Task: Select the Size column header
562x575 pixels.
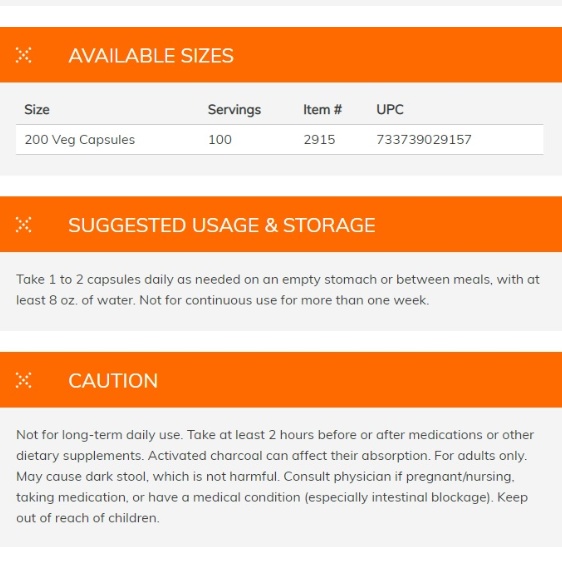Action: pos(37,110)
